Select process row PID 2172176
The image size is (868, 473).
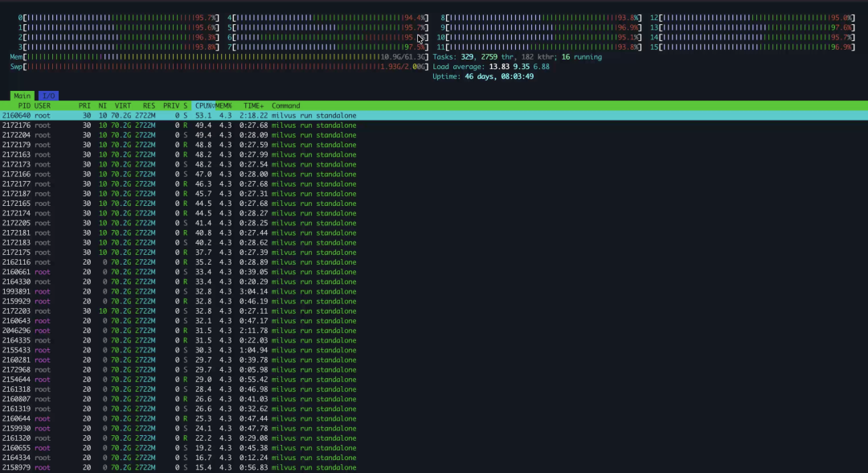(x=434, y=125)
